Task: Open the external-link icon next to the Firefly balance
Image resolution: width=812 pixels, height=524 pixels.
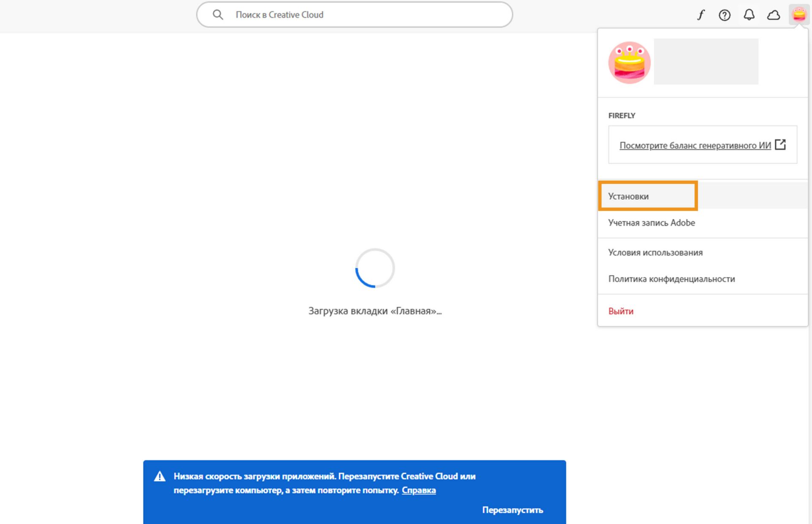Action: pos(780,145)
